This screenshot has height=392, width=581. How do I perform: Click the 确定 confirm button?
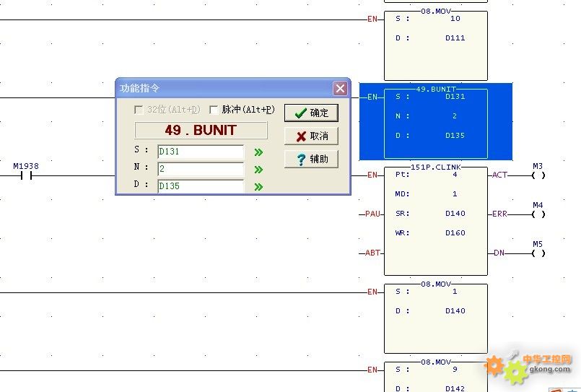(x=311, y=113)
